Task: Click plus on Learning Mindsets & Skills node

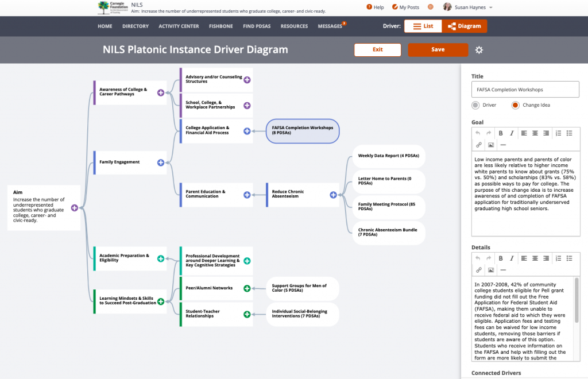Action: tap(161, 301)
